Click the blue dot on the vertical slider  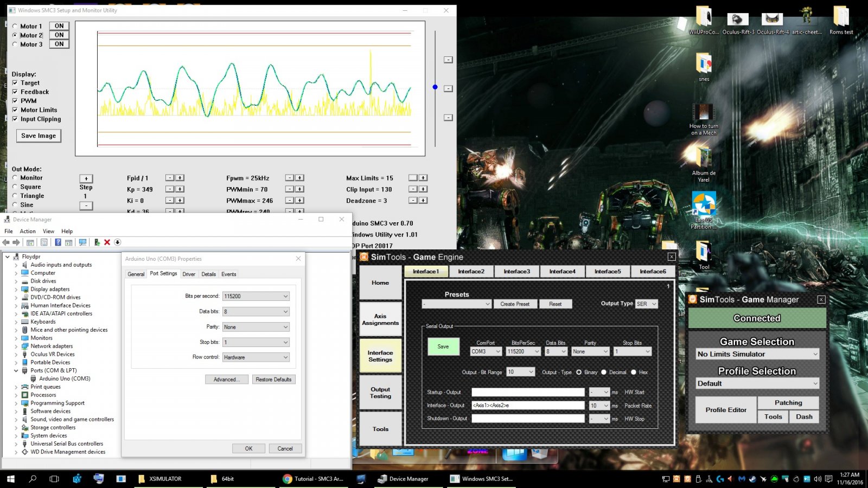pyautogui.click(x=435, y=87)
